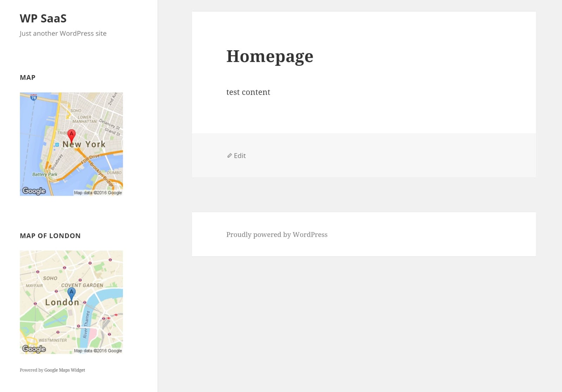Click the Map data ©2016 Google attribution on New York map
Image resolution: width=562 pixels, height=392 pixels.
tap(98, 192)
